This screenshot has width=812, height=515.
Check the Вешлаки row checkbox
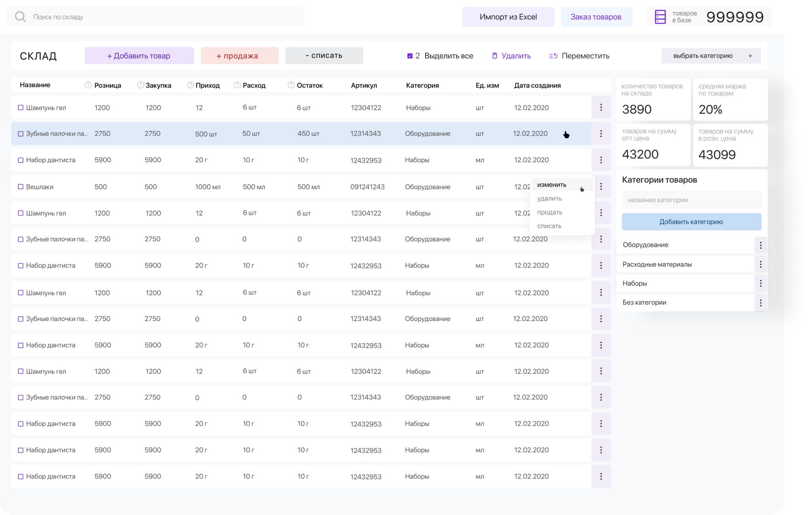tap(21, 187)
